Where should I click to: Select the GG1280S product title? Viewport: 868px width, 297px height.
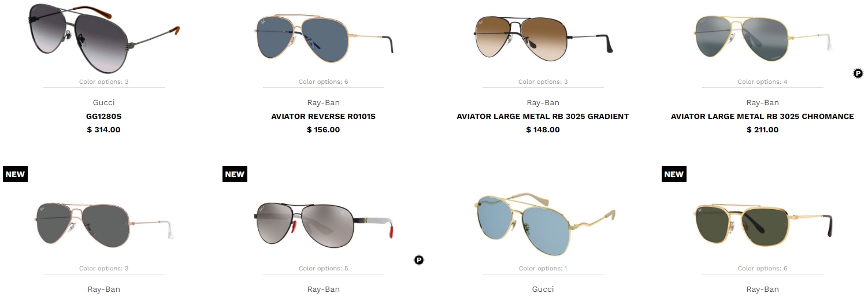[x=104, y=116]
